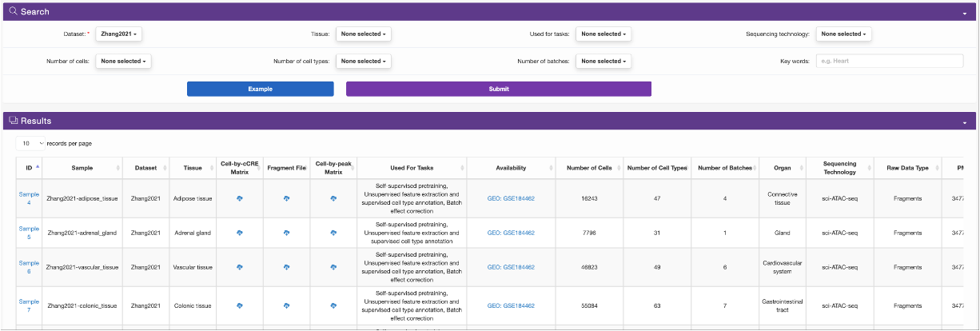This screenshot has width=980, height=331.
Task: Download Cell-by-cCRE Matrix for vascular tissue sample
Action: point(239,267)
